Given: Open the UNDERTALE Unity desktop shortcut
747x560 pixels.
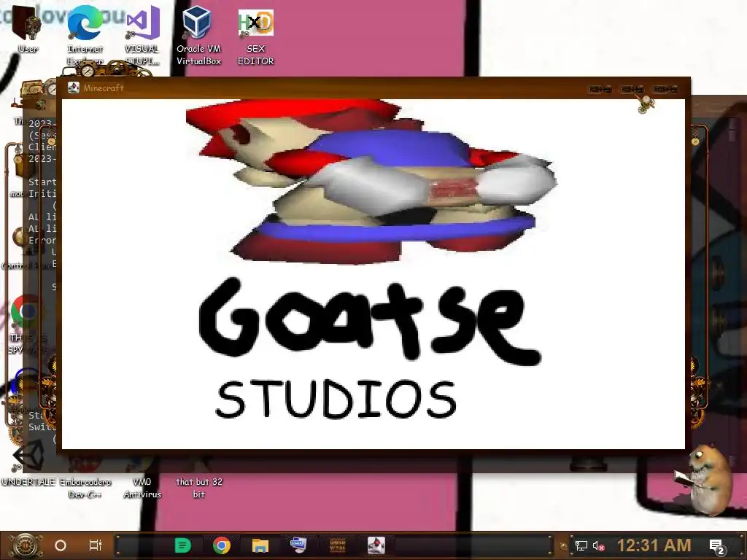Looking at the screenshot, I should [28, 462].
